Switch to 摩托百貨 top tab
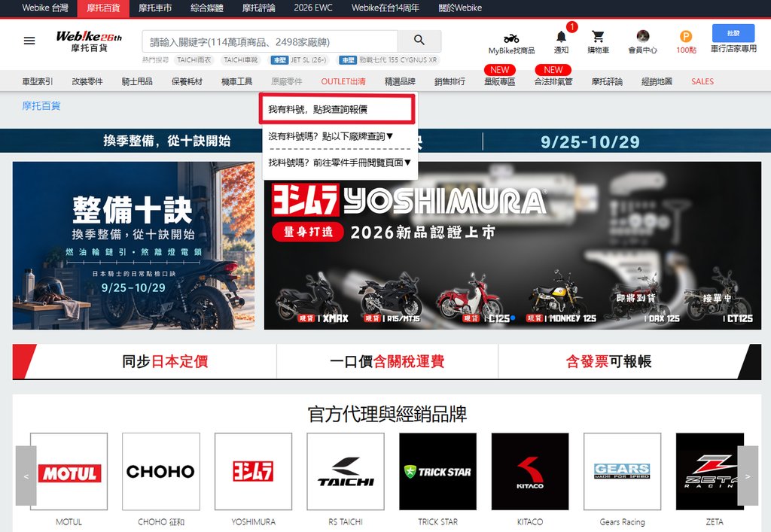 coord(103,8)
